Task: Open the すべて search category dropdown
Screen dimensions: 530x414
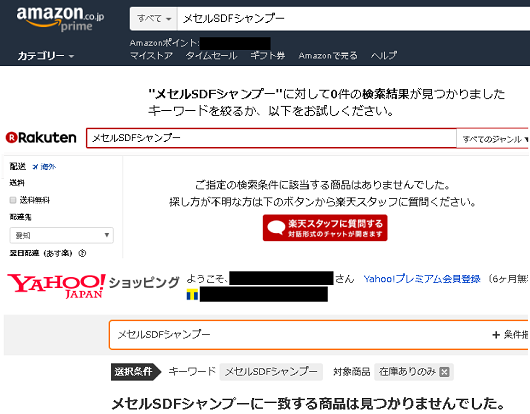Action: tap(154, 19)
